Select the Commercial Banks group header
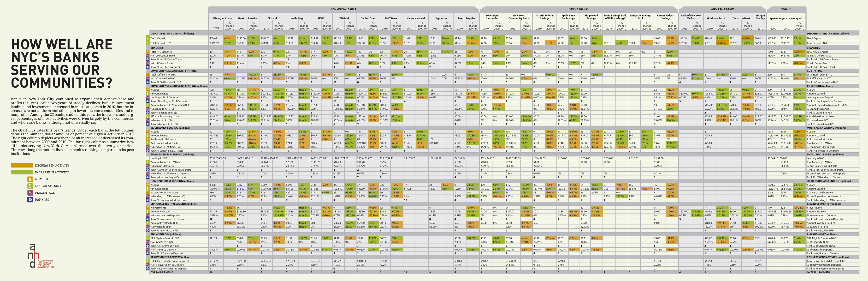This screenshot has width=868, height=281. pyautogui.click(x=343, y=9)
